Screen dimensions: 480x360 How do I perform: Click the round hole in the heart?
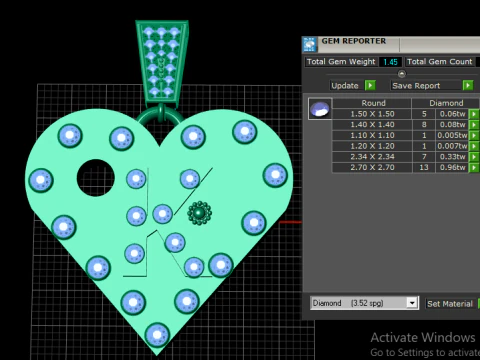click(x=96, y=178)
